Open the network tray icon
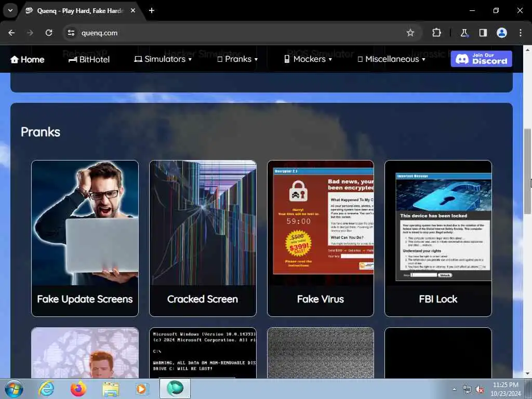The height and width of the screenshot is (399, 532). 467,390
